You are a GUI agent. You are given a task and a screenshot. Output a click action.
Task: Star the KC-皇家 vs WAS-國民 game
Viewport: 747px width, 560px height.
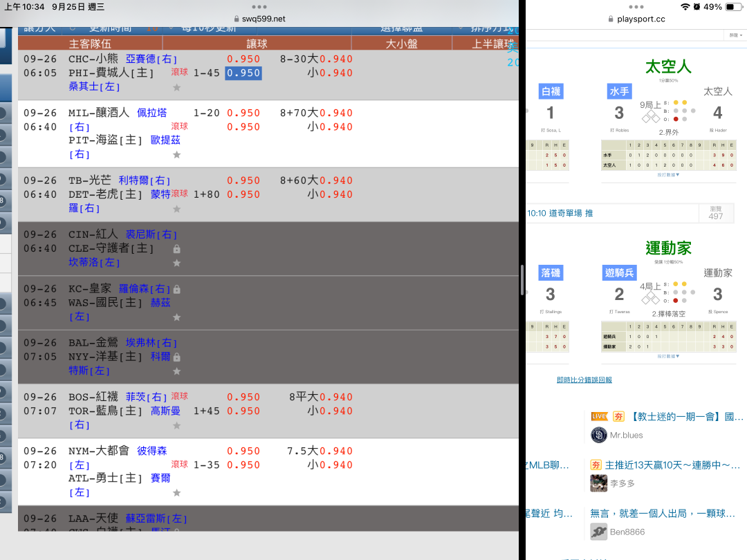pos(177,317)
